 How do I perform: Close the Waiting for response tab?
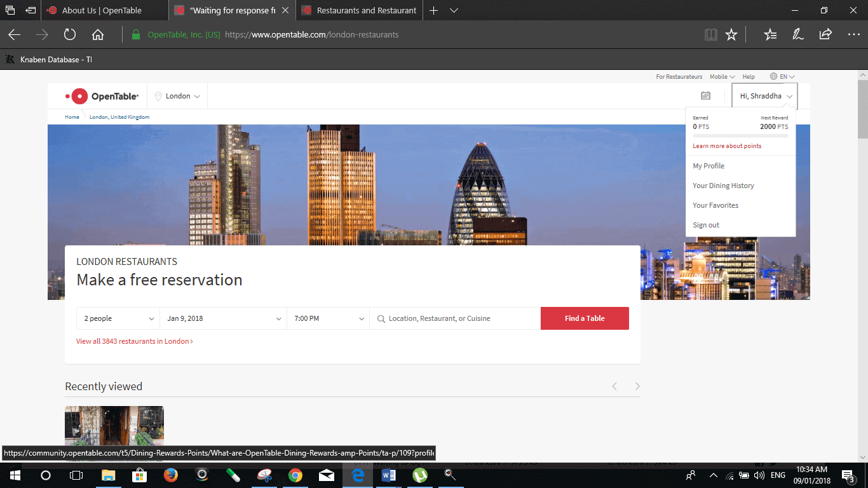pyautogui.click(x=285, y=10)
